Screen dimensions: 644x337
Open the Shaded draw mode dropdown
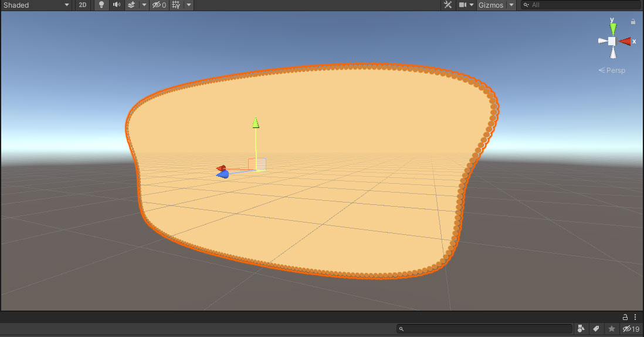click(36, 5)
